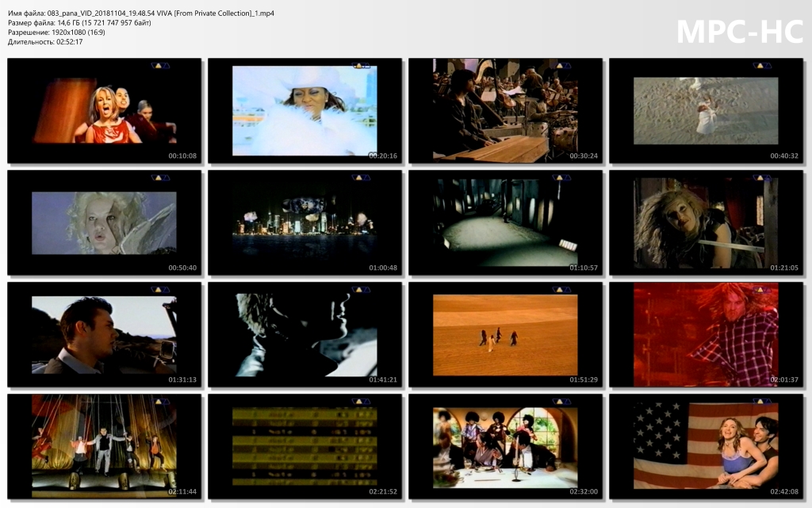812x508 pixels.
Task: Open the orchestra frame at 00:30:24
Action: click(505, 110)
